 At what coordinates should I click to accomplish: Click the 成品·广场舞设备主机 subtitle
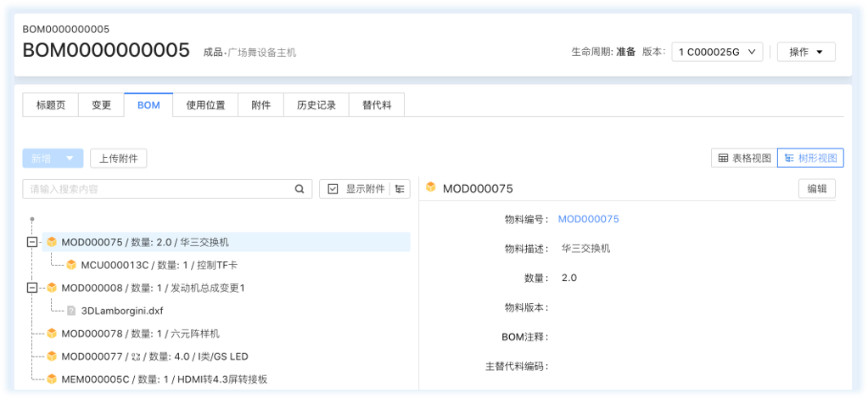click(249, 53)
